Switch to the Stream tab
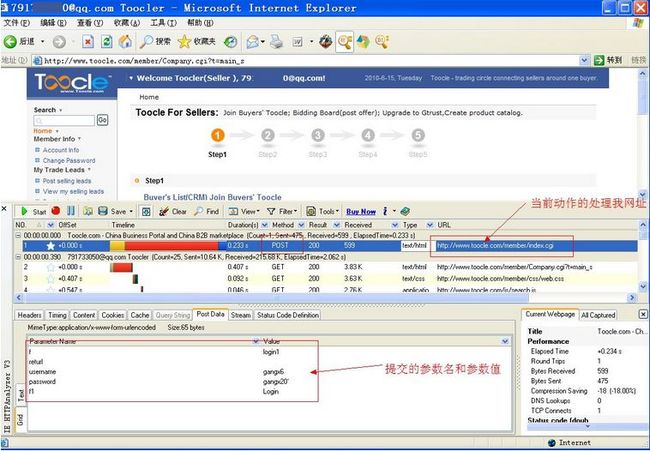 click(240, 315)
